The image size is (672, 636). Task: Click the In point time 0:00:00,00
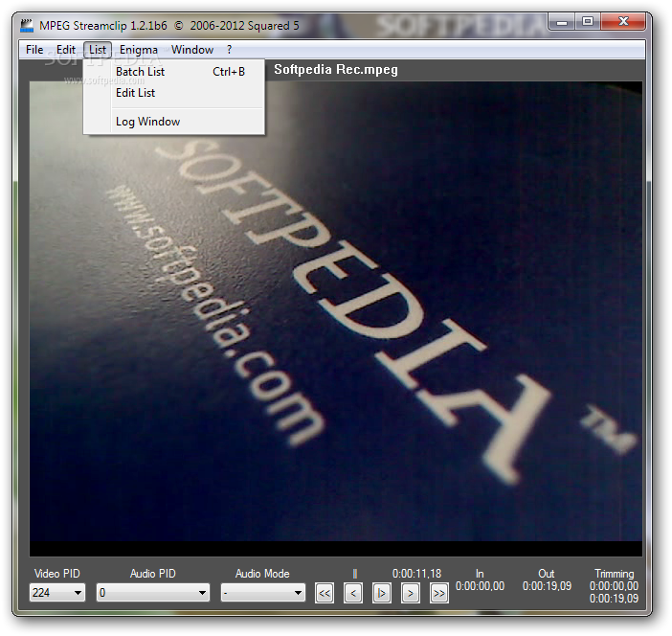tap(480, 586)
